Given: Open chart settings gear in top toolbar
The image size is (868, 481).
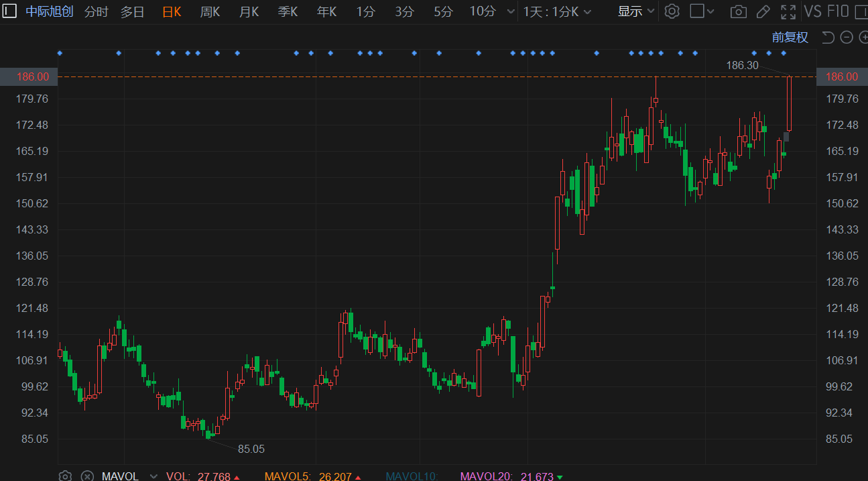Looking at the screenshot, I should pyautogui.click(x=672, y=11).
